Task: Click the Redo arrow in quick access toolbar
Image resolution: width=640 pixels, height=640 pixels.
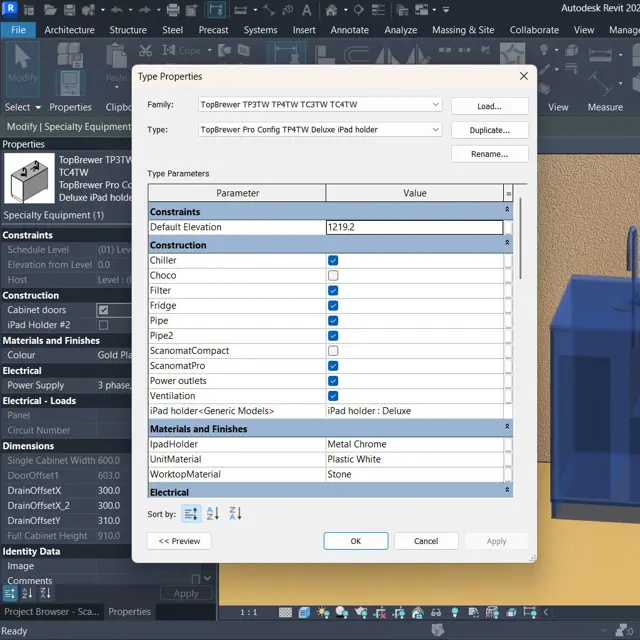Action: tap(145, 10)
